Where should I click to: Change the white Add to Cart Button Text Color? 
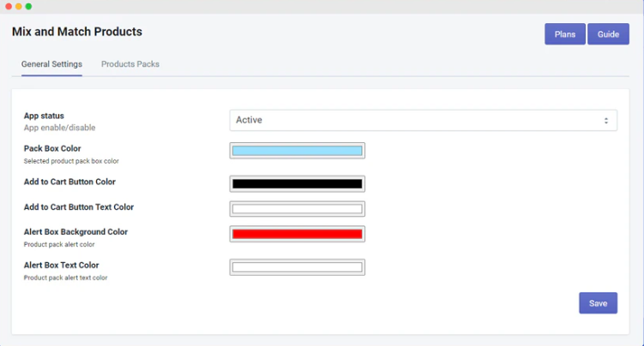[x=297, y=209]
